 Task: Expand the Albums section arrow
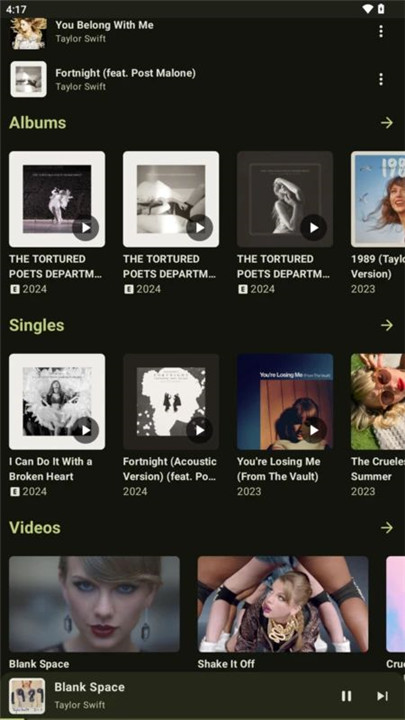click(x=387, y=123)
